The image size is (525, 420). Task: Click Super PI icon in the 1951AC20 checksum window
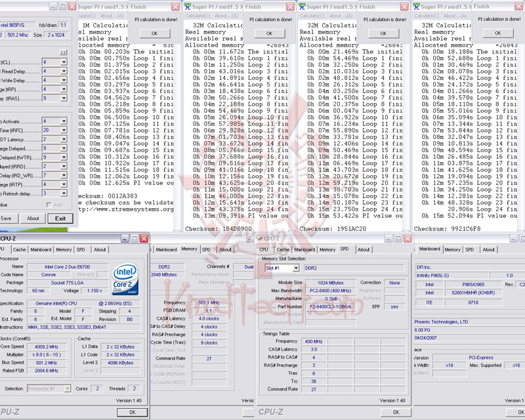click(302, 7)
